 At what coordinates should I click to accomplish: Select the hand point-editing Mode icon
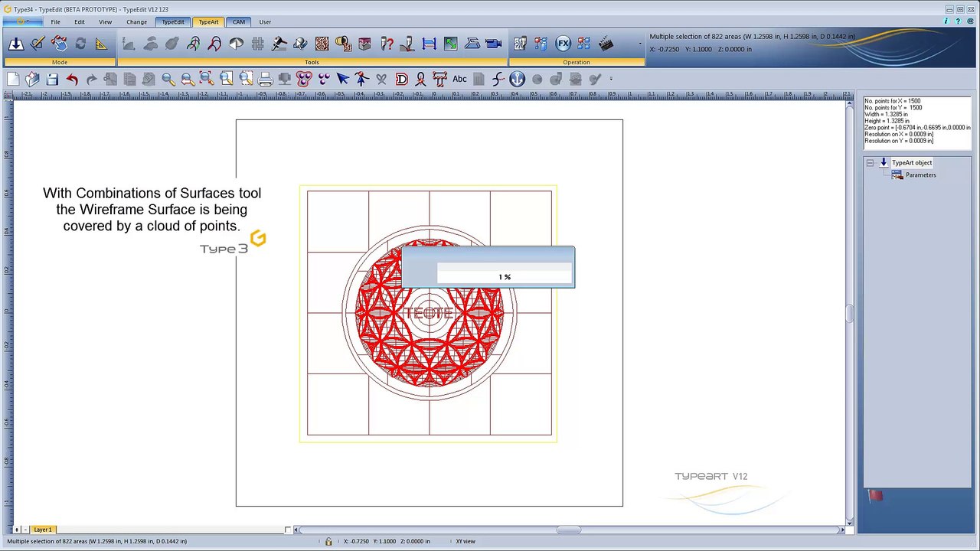pyautogui.click(x=59, y=44)
